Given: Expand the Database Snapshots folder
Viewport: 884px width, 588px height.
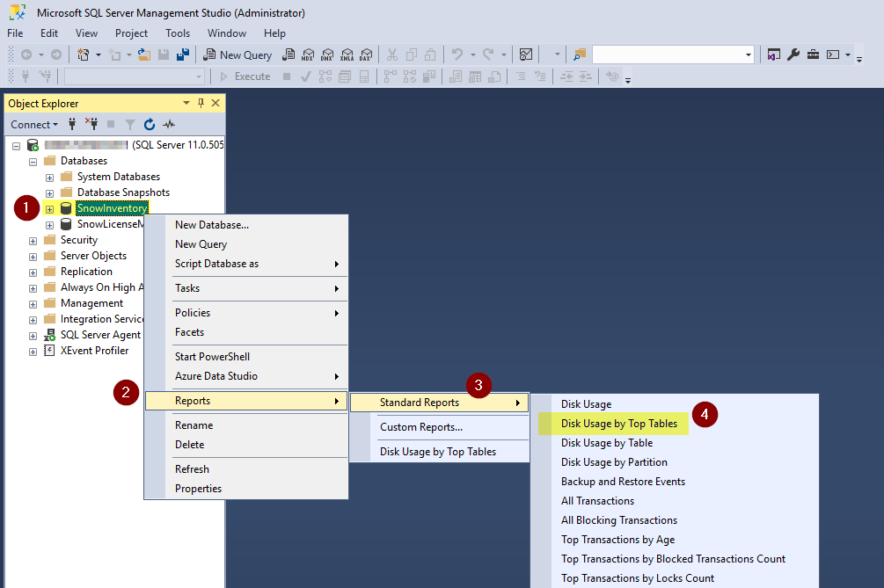Looking at the screenshot, I should 49,193.
